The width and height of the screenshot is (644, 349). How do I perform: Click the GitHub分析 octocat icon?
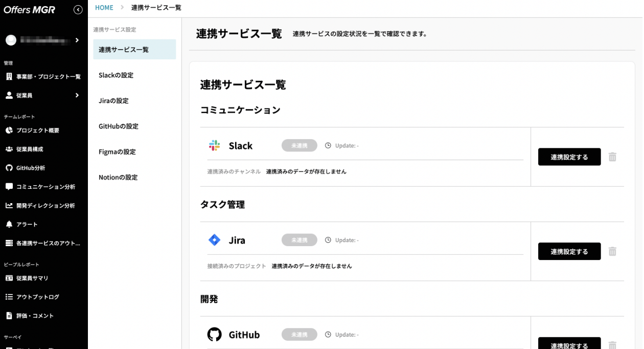click(9, 168)
